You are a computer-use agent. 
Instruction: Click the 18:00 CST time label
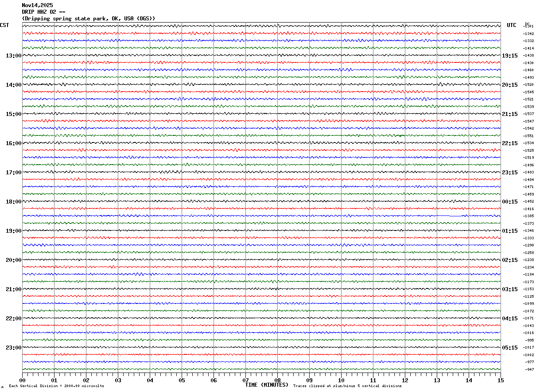13,202
